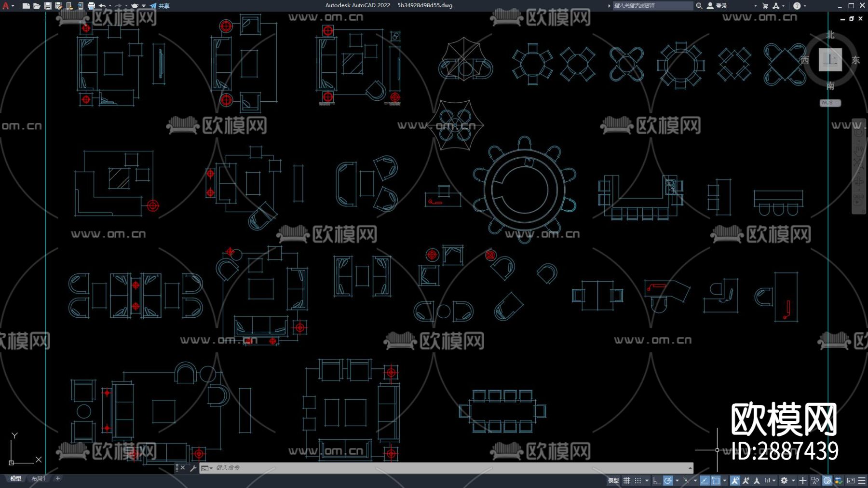Open the AutoCAD application menu

point(6,6)
